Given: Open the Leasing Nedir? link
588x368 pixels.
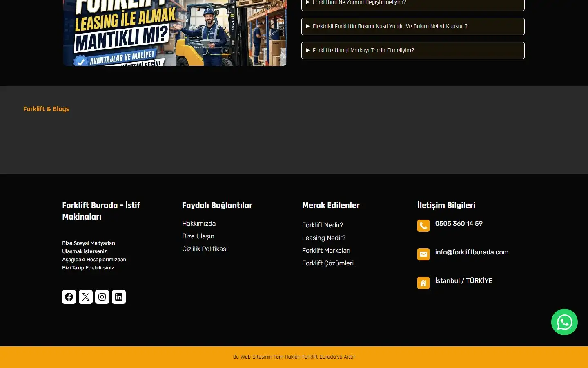Looking at the screenshot, I should point(324,238).
